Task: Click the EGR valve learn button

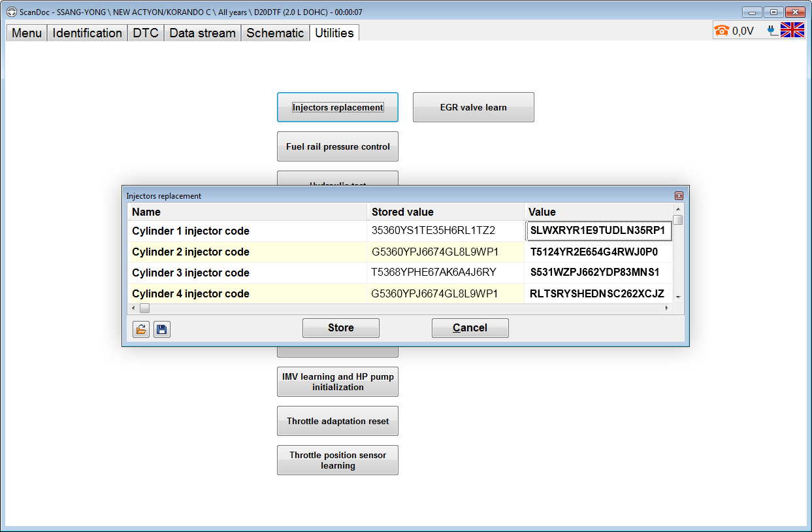Action: [x=473, y=107]
